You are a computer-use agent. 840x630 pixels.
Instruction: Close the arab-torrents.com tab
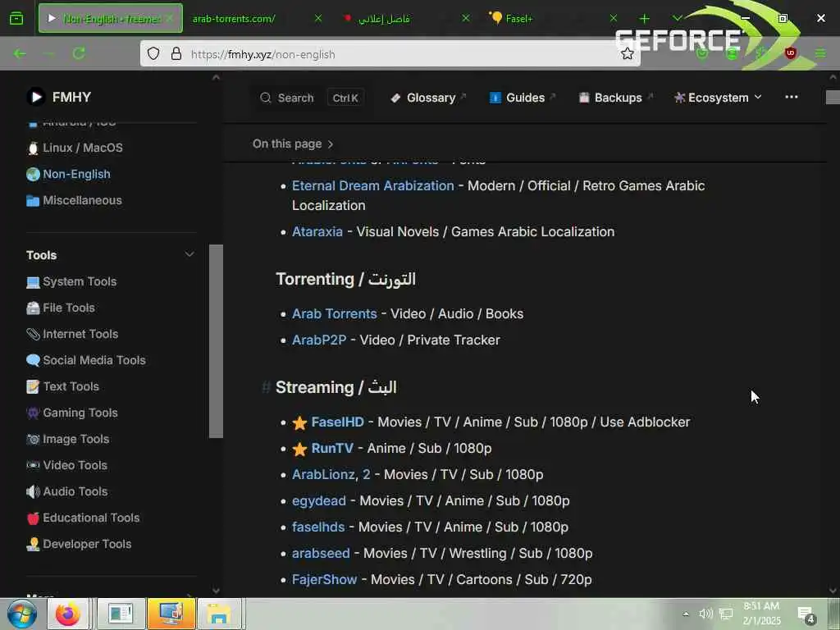pyautogui.click(x=318, y=18)
